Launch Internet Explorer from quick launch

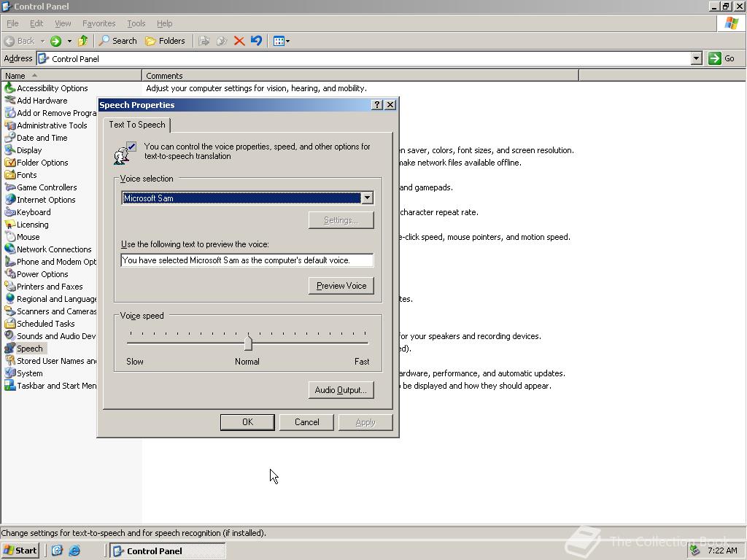pyautogui.click(x=74, y=551)
